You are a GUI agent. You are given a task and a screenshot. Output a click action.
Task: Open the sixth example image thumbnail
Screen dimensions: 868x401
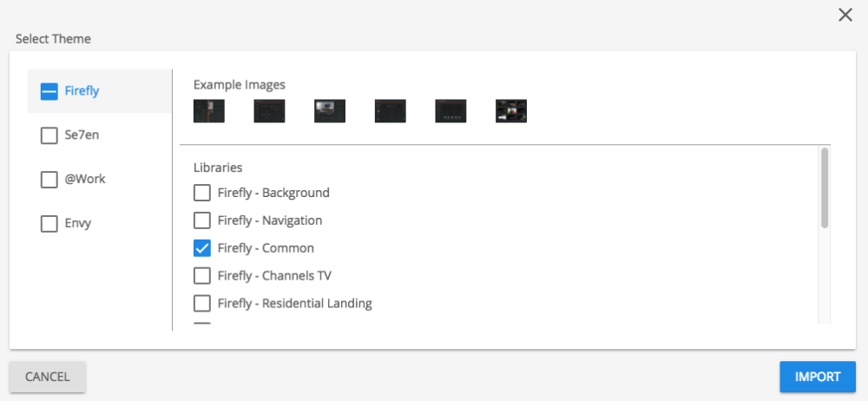point(511,111)
